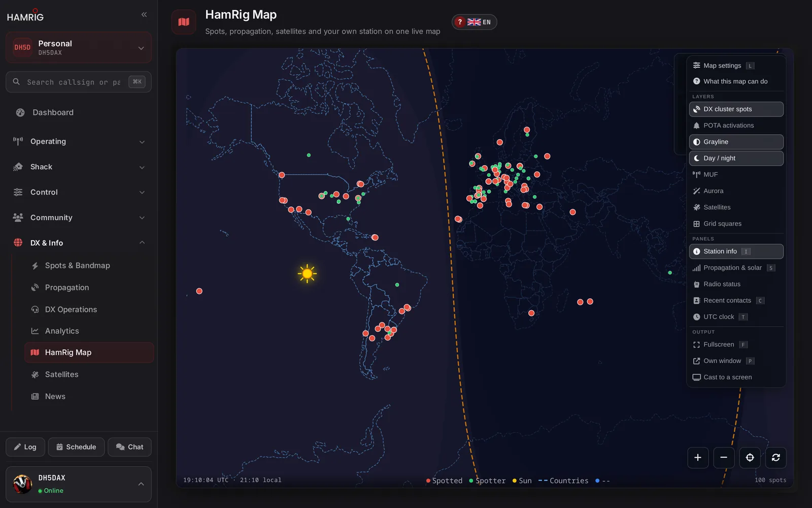This screenshot has width=812, height=508.
Task: Toggle the Grayline layer
Action: click(x=736, y=142)
